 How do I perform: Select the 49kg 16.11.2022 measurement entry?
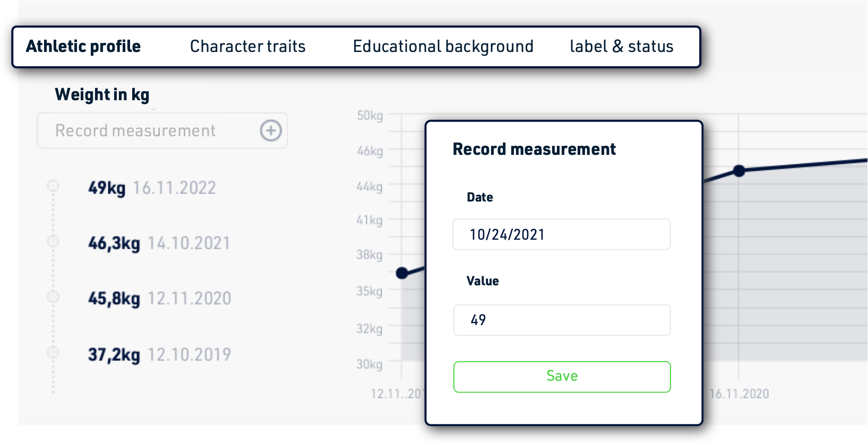(x=152, y=188)
